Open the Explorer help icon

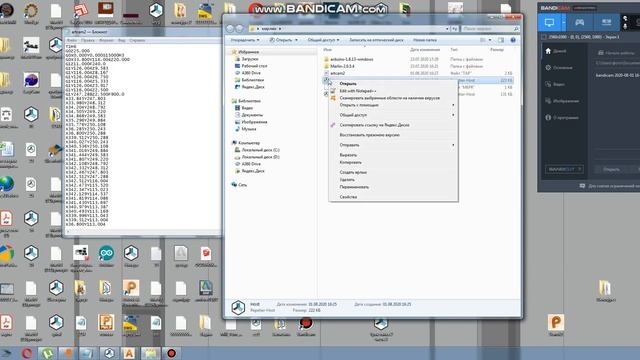point(513,40)
